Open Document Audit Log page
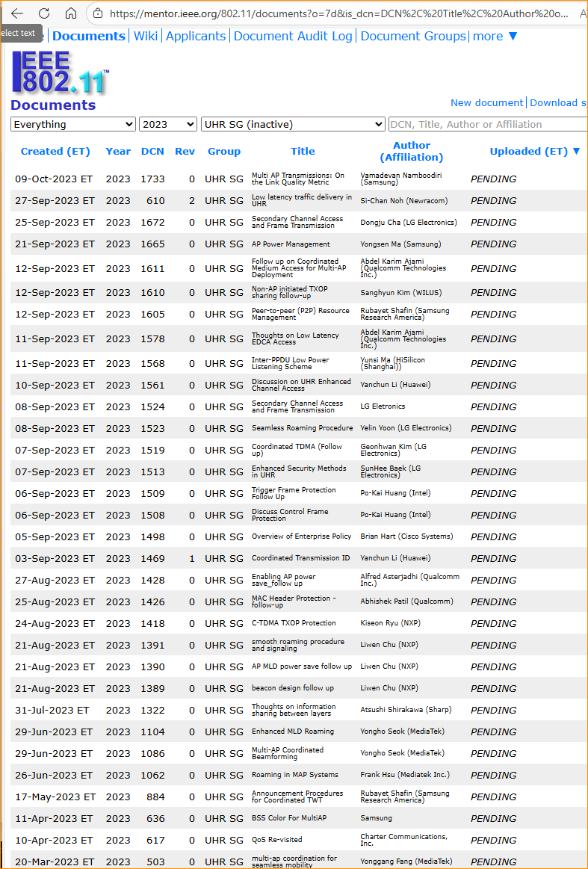588x869 pixels. (x=293, y=36)
